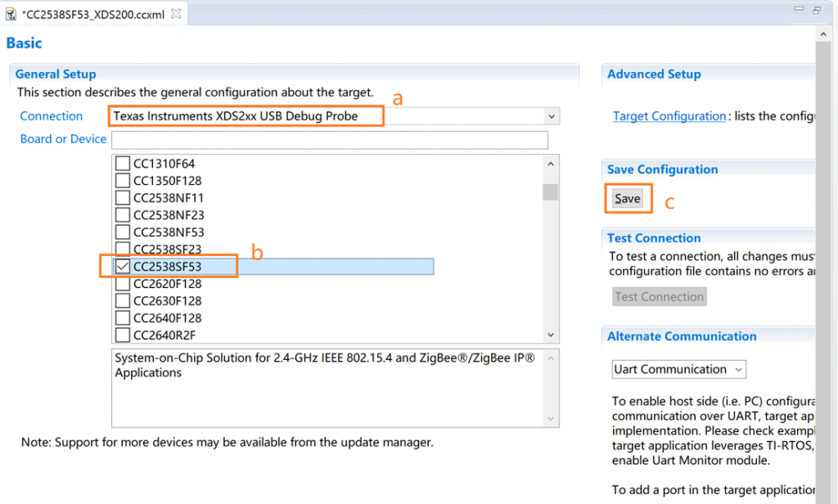The image size is (838, 504).
Task: Check the CC1350F128 device checkbox
Action: tap(123, 180)
